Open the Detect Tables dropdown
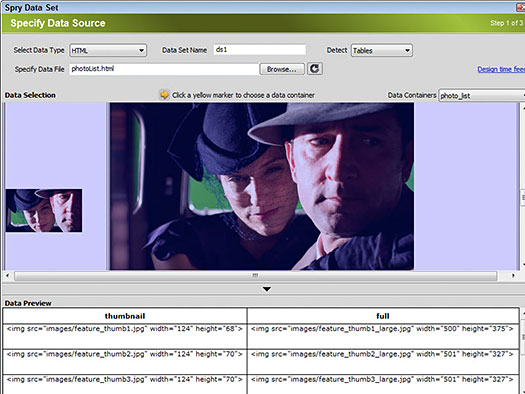The height and width of the screenshot is (394, 525). pyautogui.click(x=382, y=51)
